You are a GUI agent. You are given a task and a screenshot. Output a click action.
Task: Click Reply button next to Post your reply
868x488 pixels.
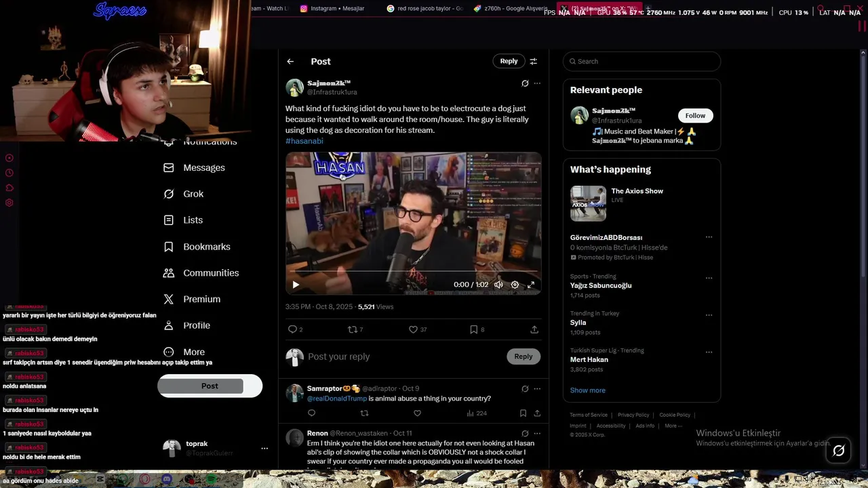523,357
